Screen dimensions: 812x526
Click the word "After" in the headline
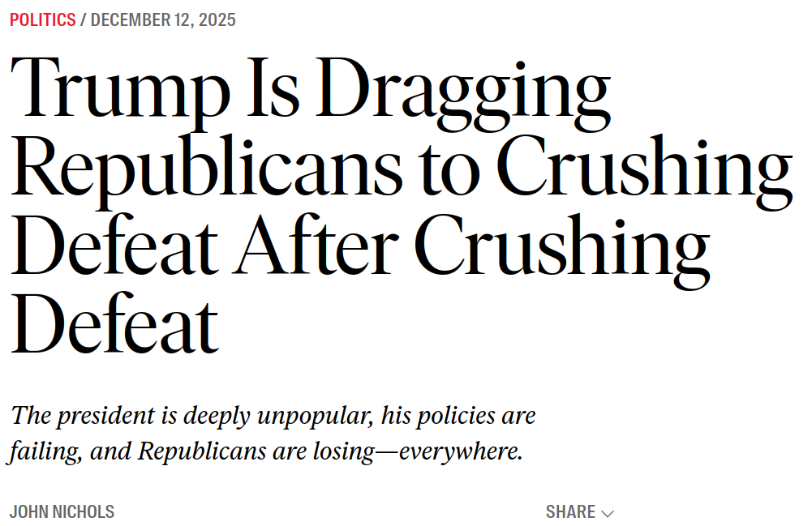[x=322, y=247]
